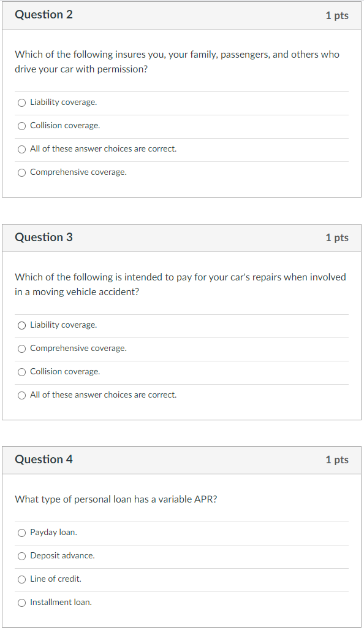Click the Question 3 header
This screenshot has width=364, height=632.
click(x=44, y=237)
